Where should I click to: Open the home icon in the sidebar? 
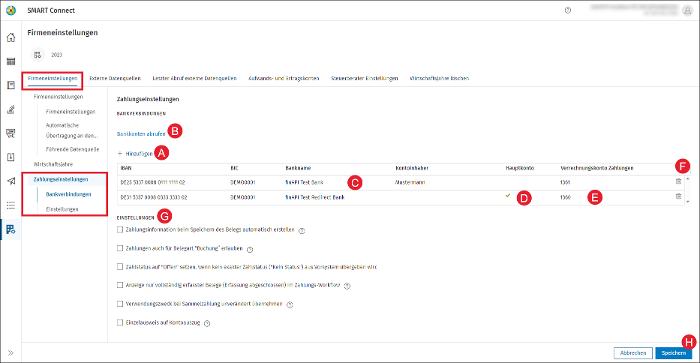point(11,38)
